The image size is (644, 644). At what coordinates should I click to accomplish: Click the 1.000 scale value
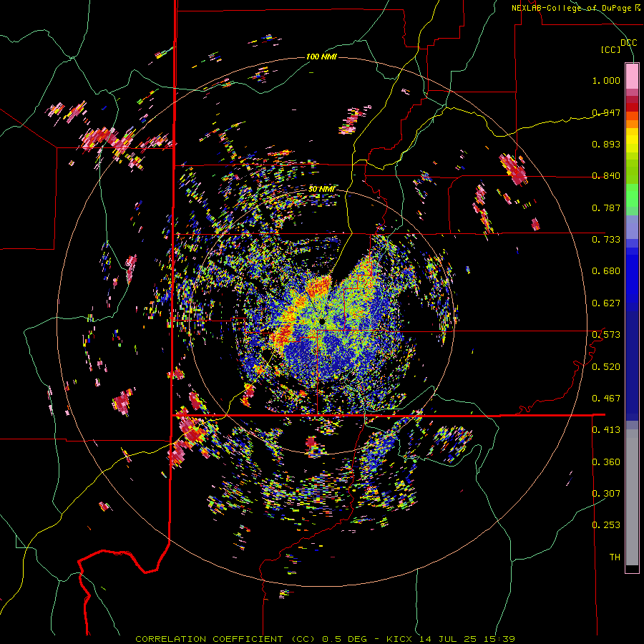(606, 80)
